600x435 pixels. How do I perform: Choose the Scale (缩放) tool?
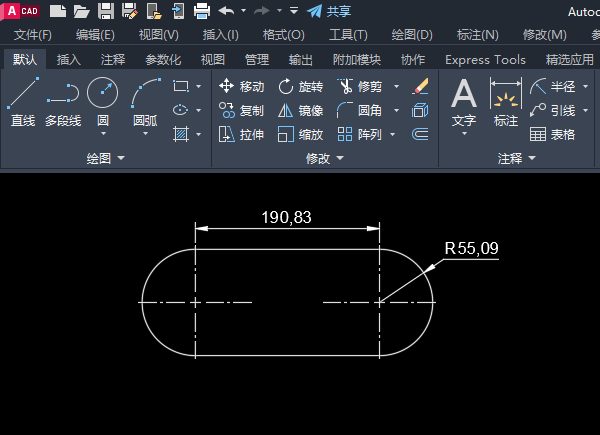(x=300, y=135)
